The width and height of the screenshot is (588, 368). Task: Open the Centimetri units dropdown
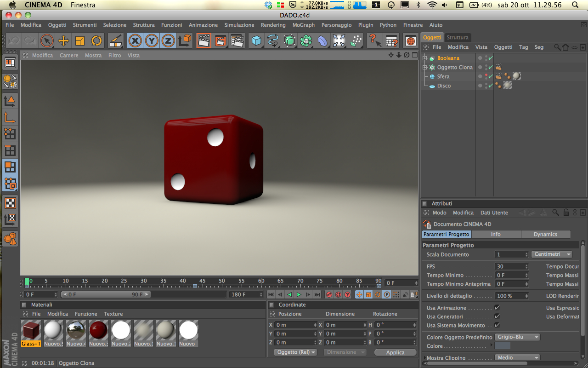point(552,254)
